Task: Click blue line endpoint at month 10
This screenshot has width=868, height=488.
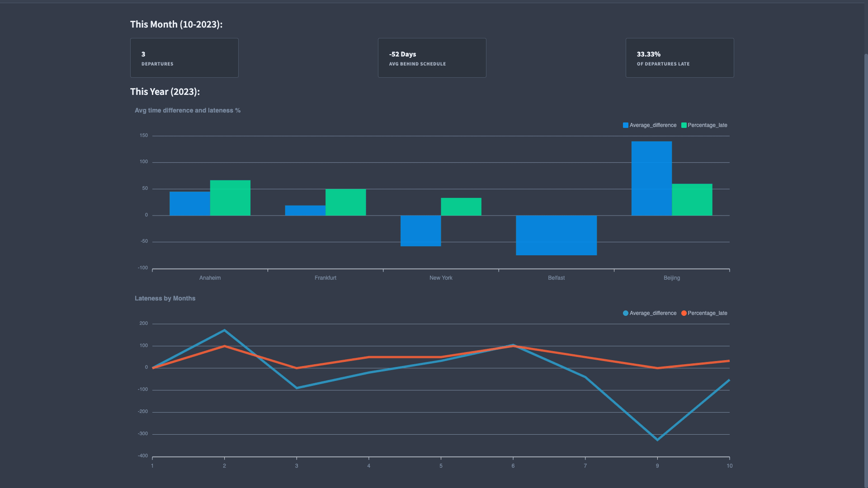Action: coord(729,380)
